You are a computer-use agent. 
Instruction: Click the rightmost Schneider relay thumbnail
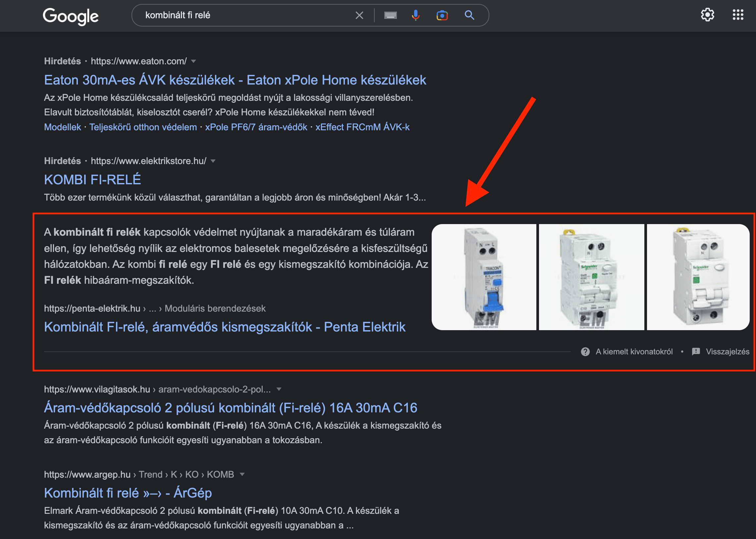coord(698,277)
